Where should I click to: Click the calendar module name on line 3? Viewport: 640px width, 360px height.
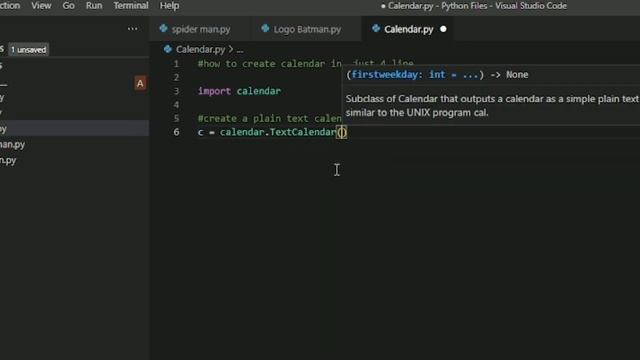[259, 91]
